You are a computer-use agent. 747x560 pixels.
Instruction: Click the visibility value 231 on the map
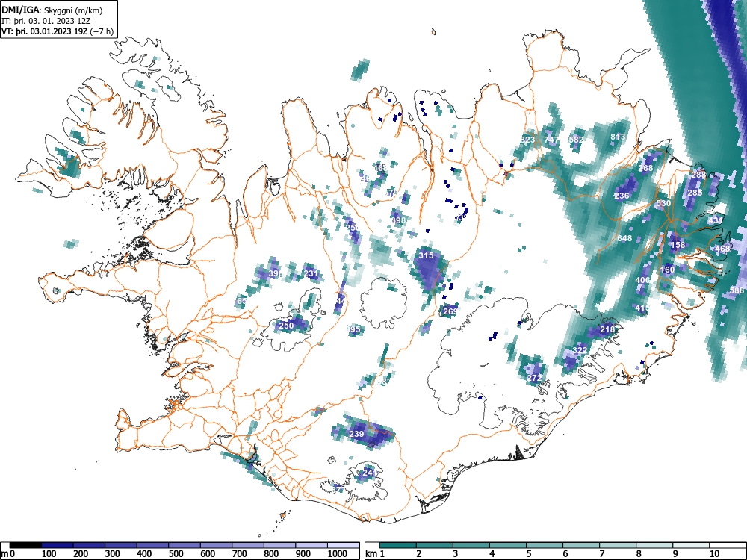(311, 274)
